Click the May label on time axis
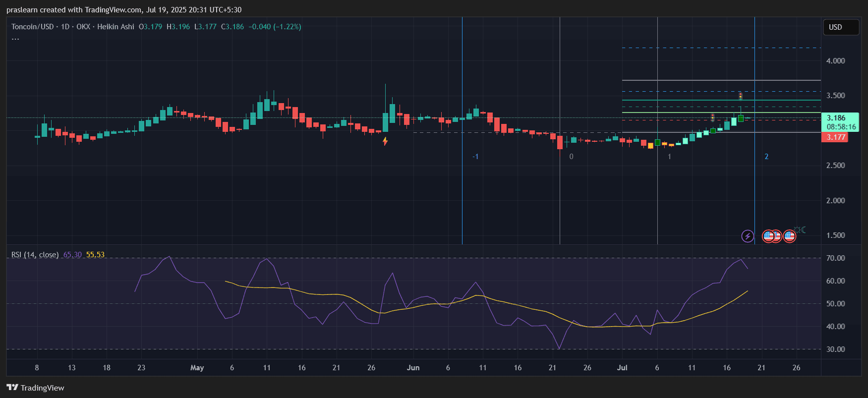The height and width of the screenshot is (398, 868). point(197,368)
